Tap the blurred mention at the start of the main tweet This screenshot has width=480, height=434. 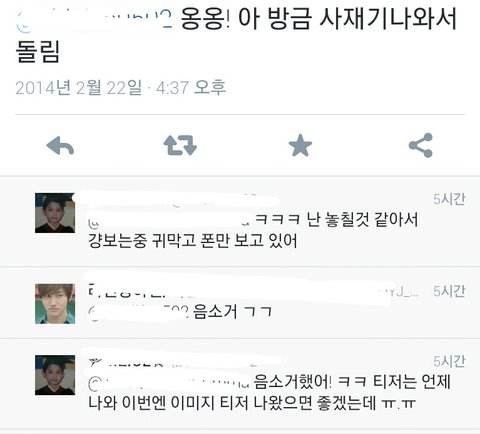(95, 19)
